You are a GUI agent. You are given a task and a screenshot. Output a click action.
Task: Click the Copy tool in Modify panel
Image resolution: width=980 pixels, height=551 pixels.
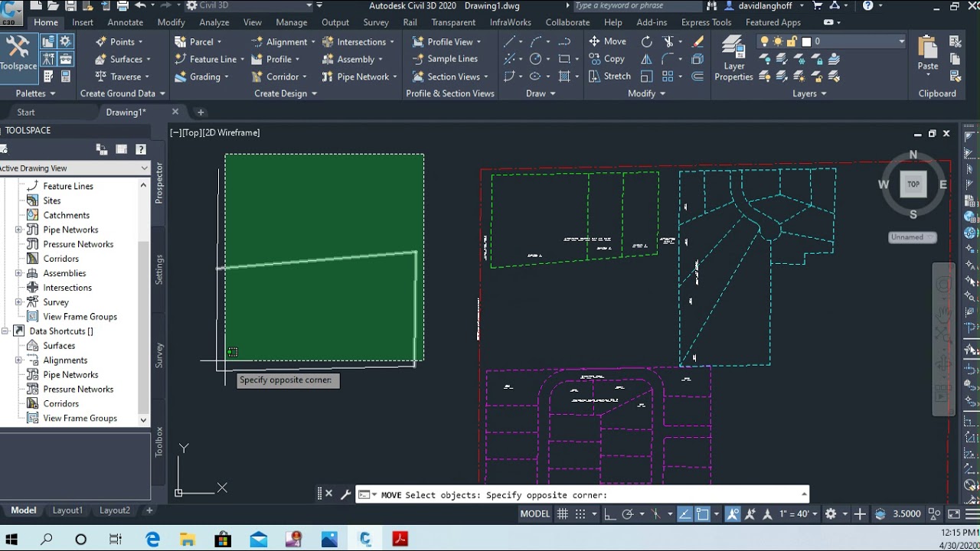(606, 59)
